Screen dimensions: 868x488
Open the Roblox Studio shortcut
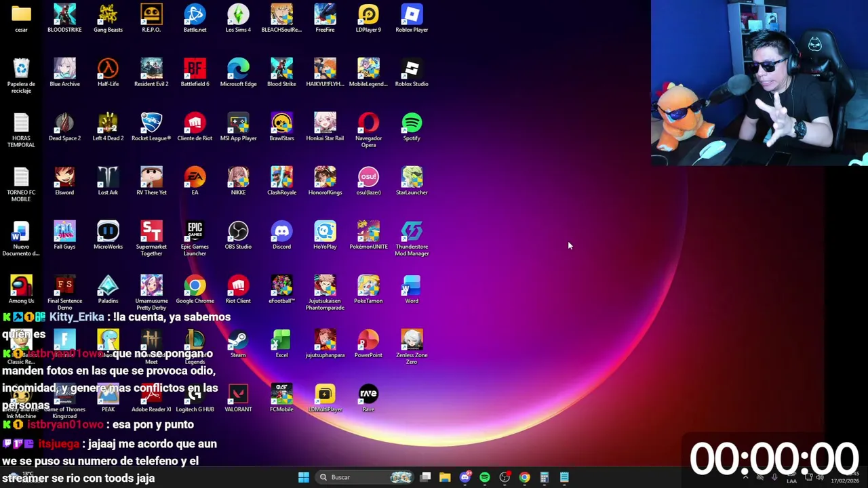(412, 73)
